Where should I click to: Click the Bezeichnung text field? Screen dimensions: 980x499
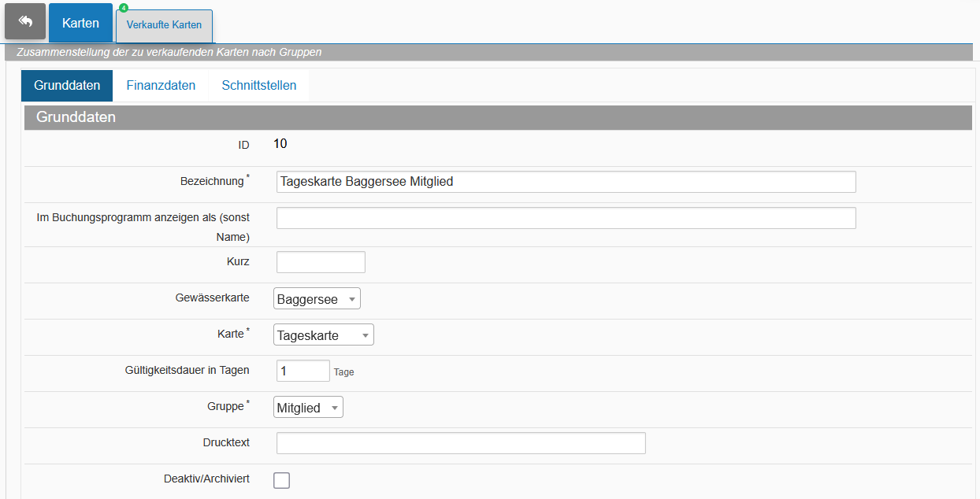(x=566, y=182)
